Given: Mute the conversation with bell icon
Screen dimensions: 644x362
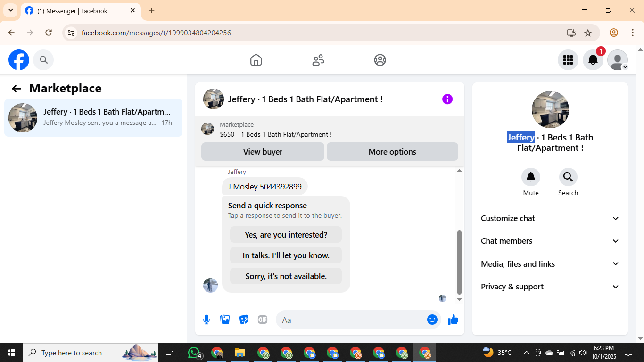Looking at the screenshot, I should 531,177.
